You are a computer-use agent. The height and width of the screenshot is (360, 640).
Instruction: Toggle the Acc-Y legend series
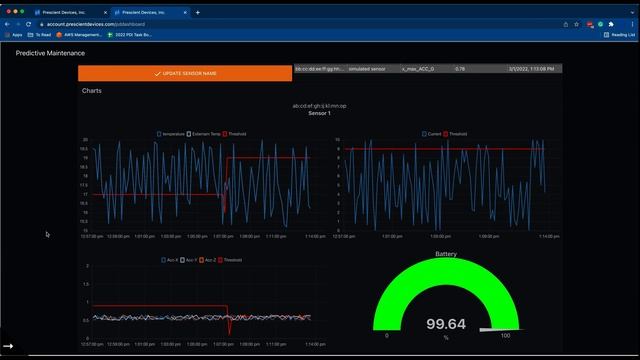[189, 260]
